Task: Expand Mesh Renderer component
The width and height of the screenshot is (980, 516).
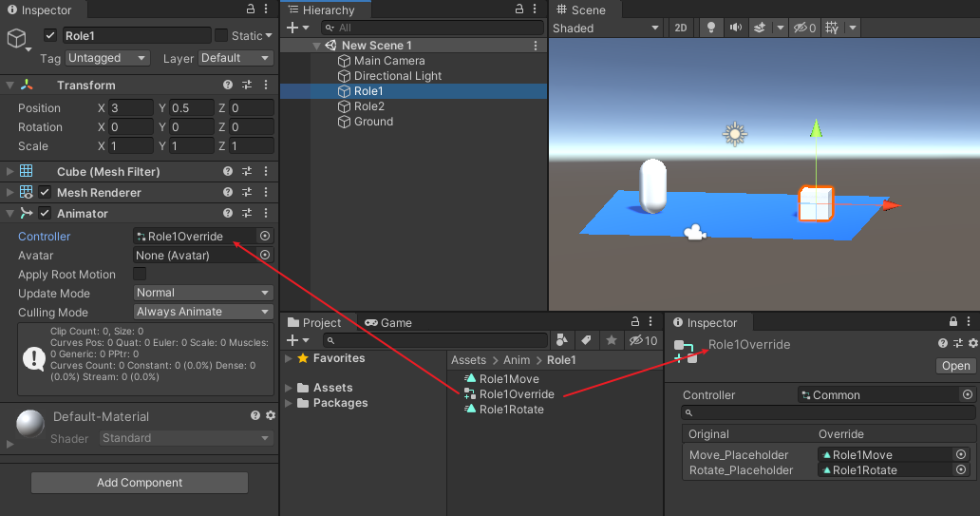Action: pyautogui.click(x=10, y=193)
